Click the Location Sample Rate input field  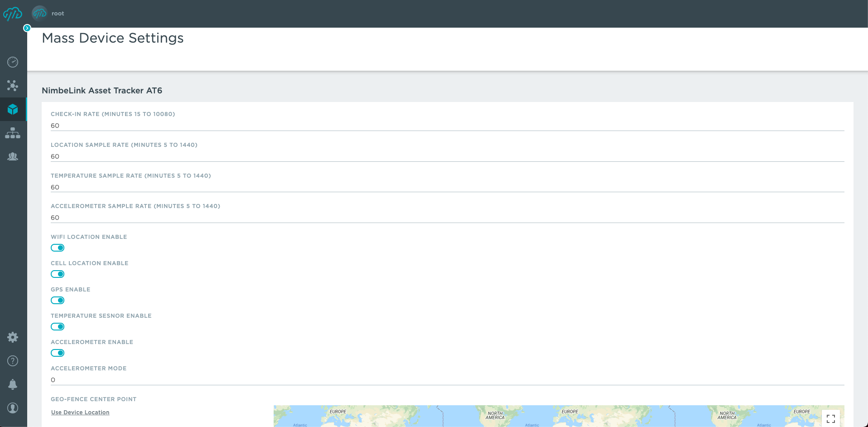[447, 156]
